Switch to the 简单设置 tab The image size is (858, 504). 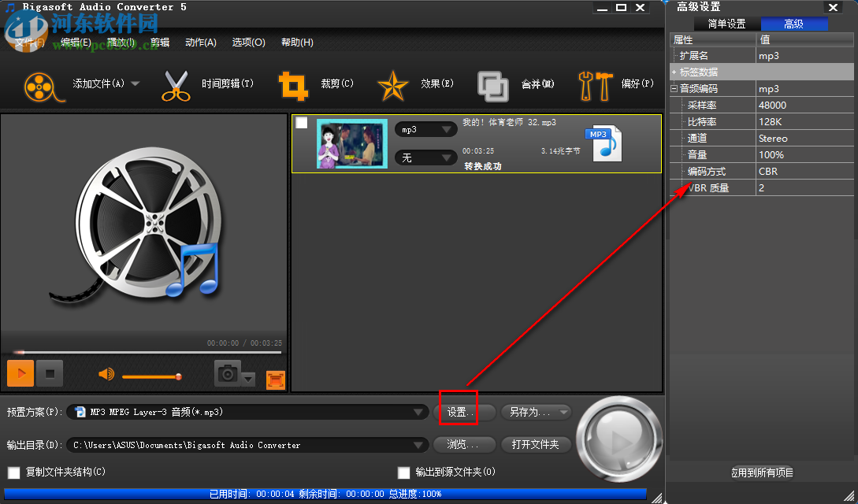tap(726, 24)
